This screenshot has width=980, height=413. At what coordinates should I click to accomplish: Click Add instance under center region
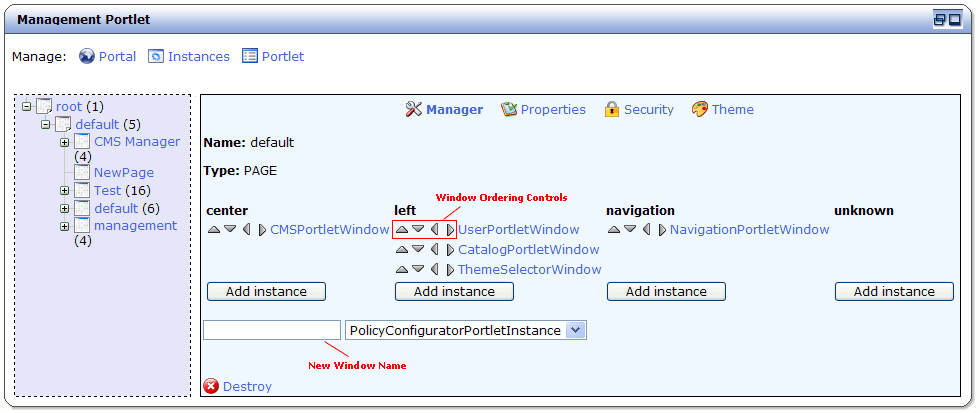pos(266,291)
